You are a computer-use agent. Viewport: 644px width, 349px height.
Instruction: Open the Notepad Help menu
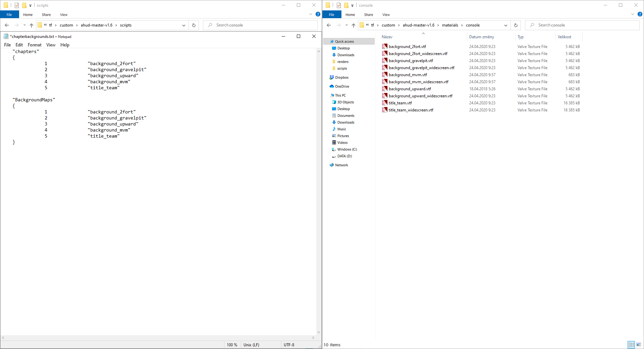click(65, 45)
